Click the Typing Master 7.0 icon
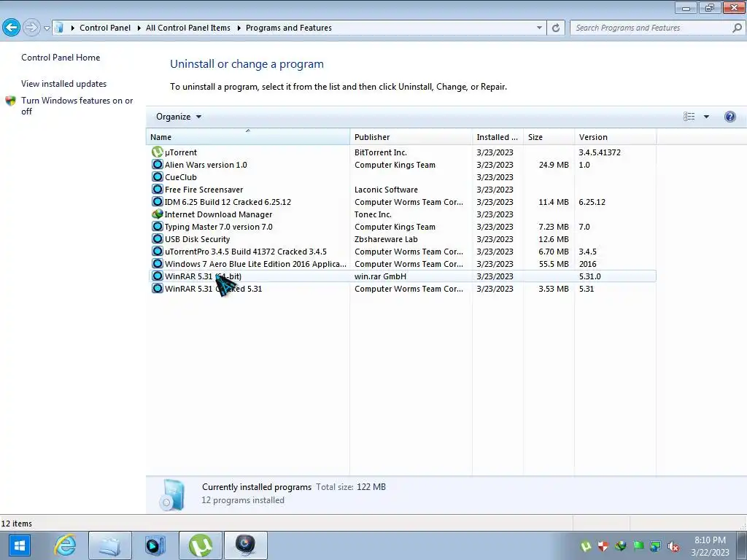Viewport: 747px width, 560px height. tap(158, 226)
